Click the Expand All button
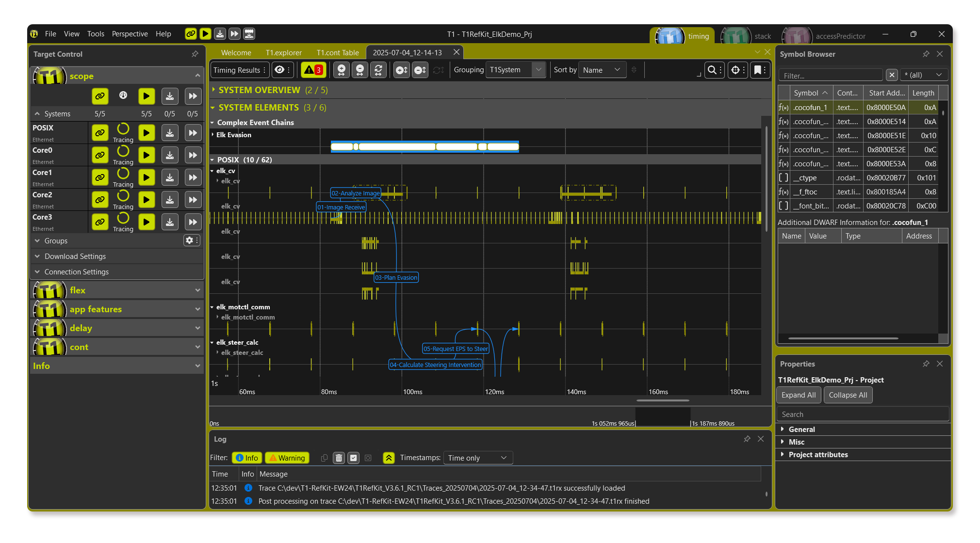 click(x=798, y=395)
